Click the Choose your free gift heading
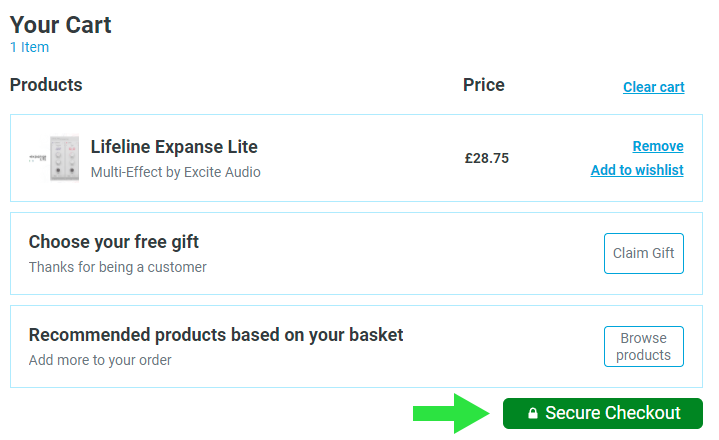Image resolution: width=719 pixels, height=440 pixels. (114, 242)
